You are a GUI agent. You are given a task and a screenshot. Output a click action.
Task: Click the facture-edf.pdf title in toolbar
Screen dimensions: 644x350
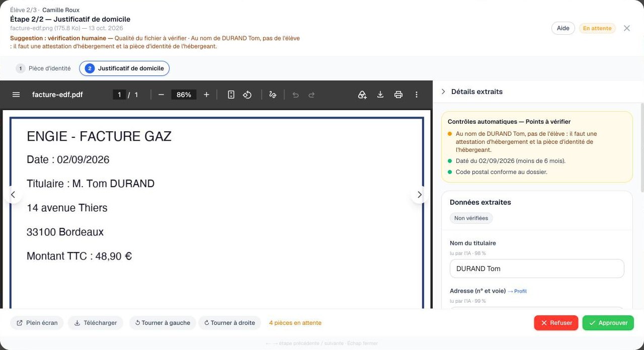(x=57, y=95)
